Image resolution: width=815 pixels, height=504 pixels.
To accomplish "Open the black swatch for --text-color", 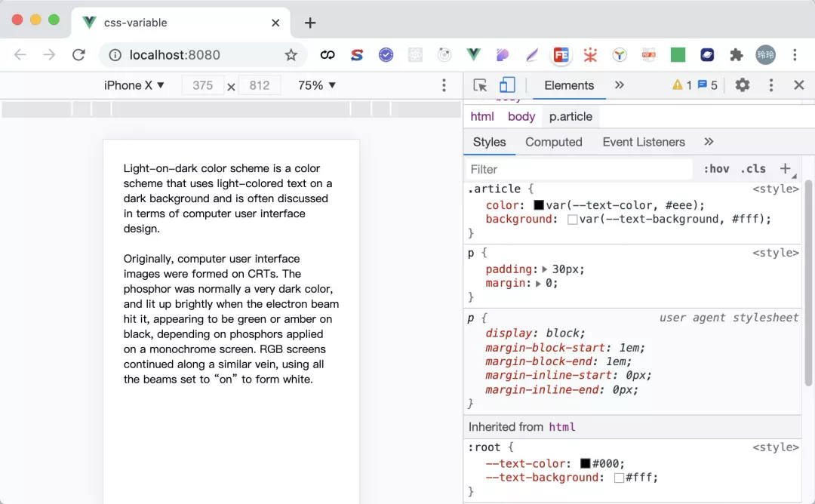I will point(586,463).
